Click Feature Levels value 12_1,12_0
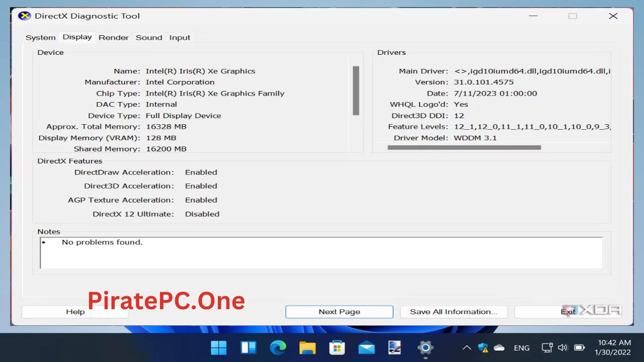Image resolution: width=644 pixels, height=362 pixels. pos(532,127)
